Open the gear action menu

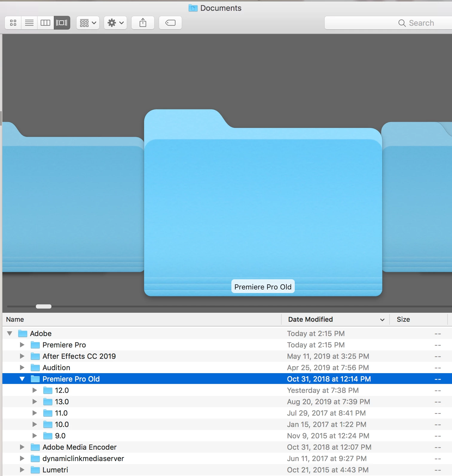115,23
